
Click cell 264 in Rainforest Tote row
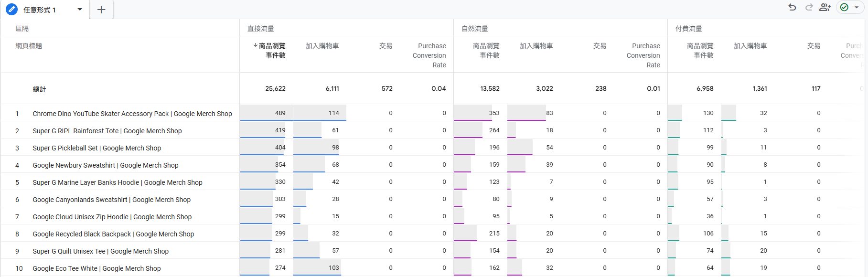coord(494,130)
